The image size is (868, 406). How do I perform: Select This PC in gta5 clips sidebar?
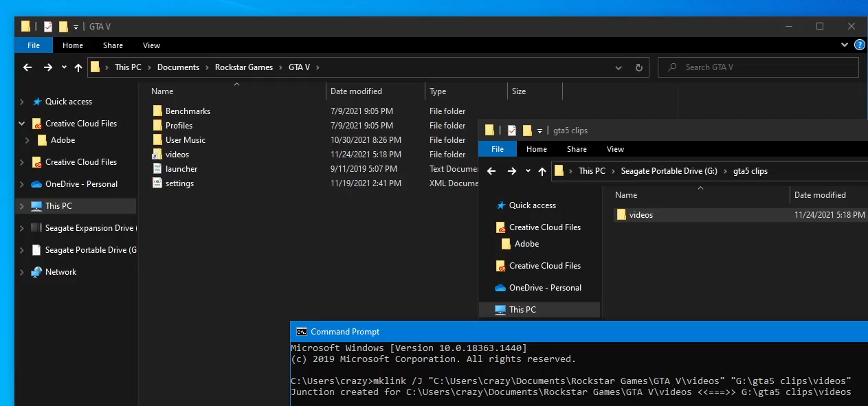coord(539,310)
